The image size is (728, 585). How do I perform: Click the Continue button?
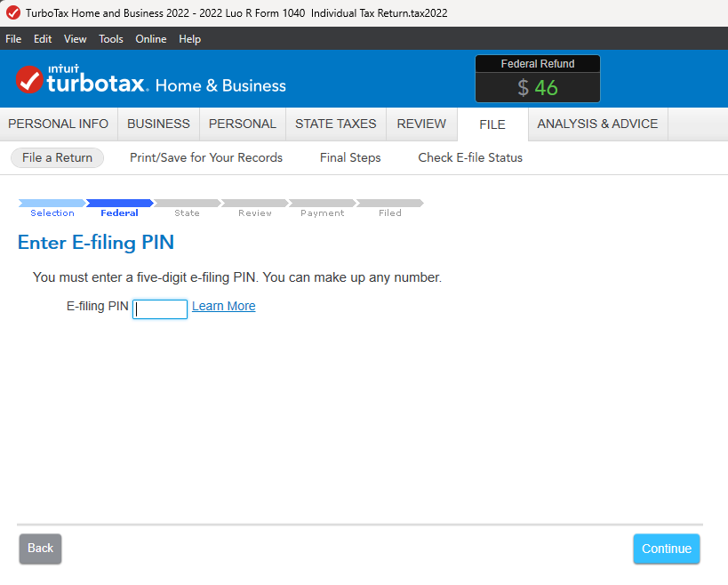(667, 549)
